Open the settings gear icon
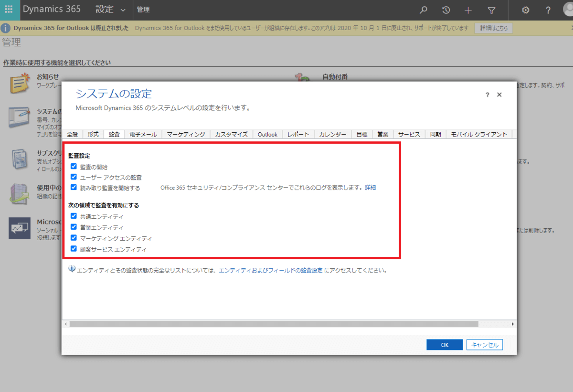 [526, 10]
